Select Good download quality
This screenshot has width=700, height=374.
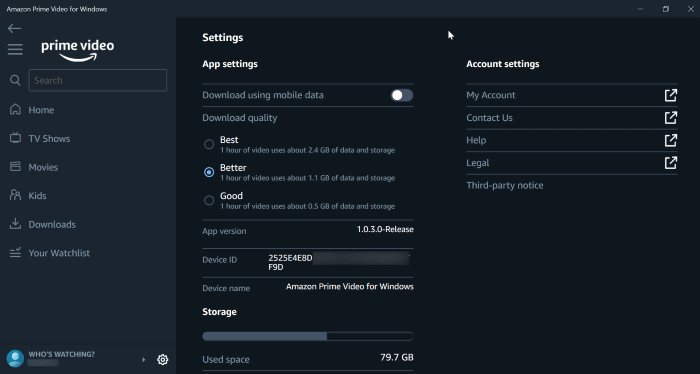tap(209, 200)
